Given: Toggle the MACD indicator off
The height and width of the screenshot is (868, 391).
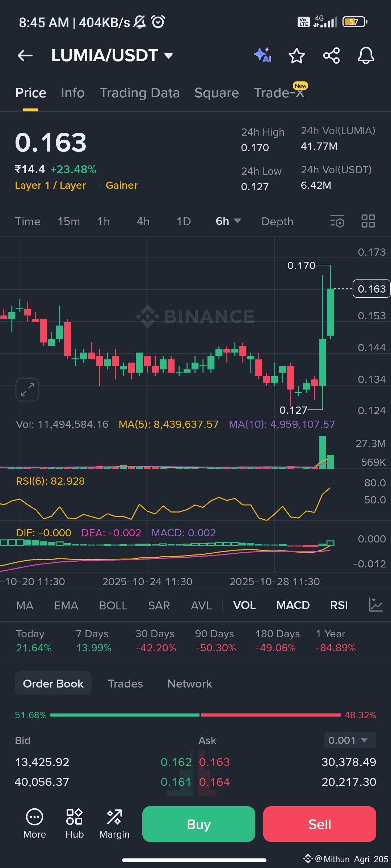Looking at the screenshot, I should click(x=293, y=605).
